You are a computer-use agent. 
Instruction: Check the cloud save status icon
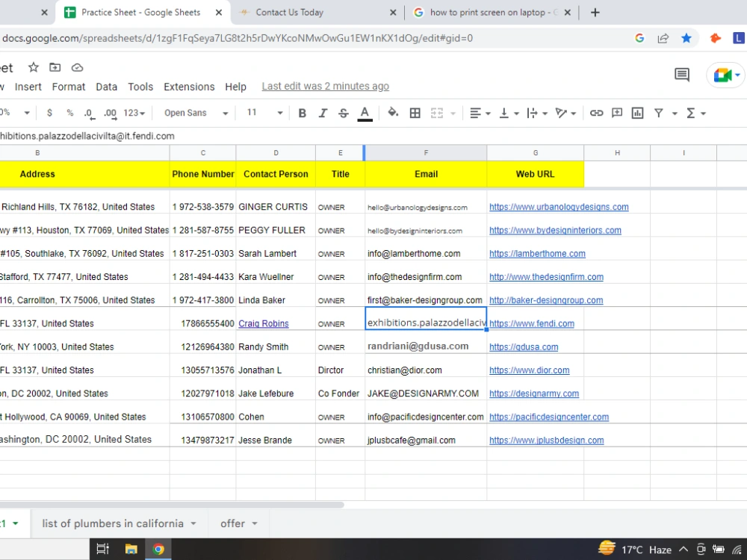pyautogui.click(x=77, y=68)
